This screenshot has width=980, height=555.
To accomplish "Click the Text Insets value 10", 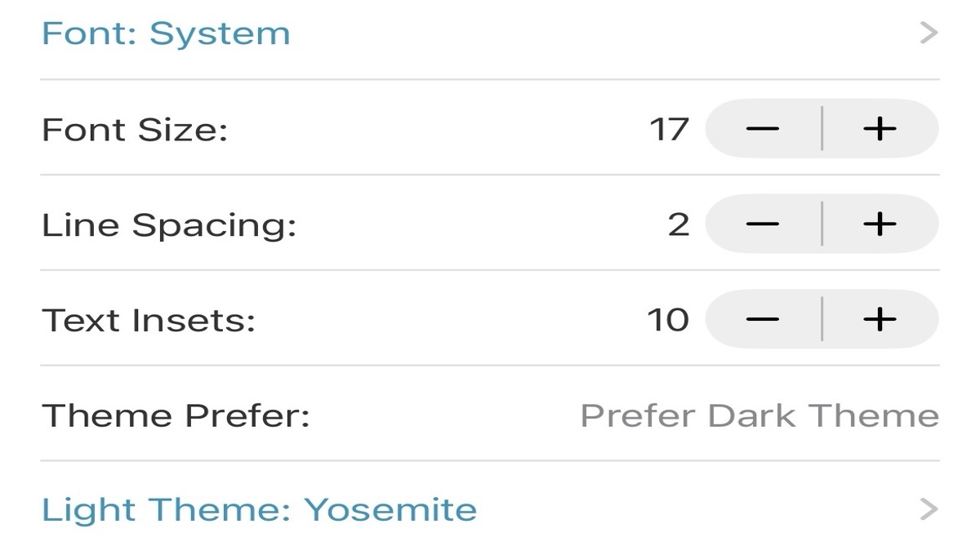I will click(x=668, y=319).
